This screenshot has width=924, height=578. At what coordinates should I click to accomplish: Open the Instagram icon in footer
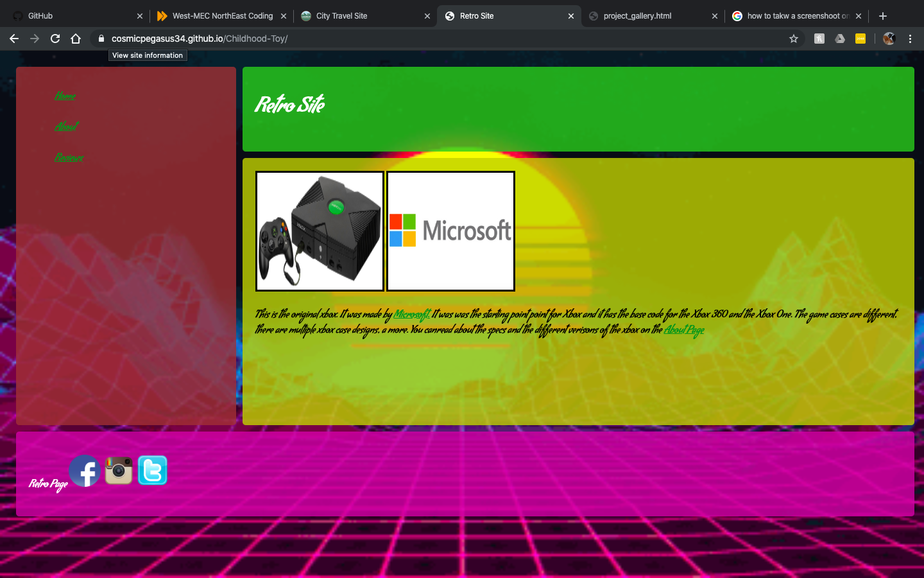tap(119, 471)
